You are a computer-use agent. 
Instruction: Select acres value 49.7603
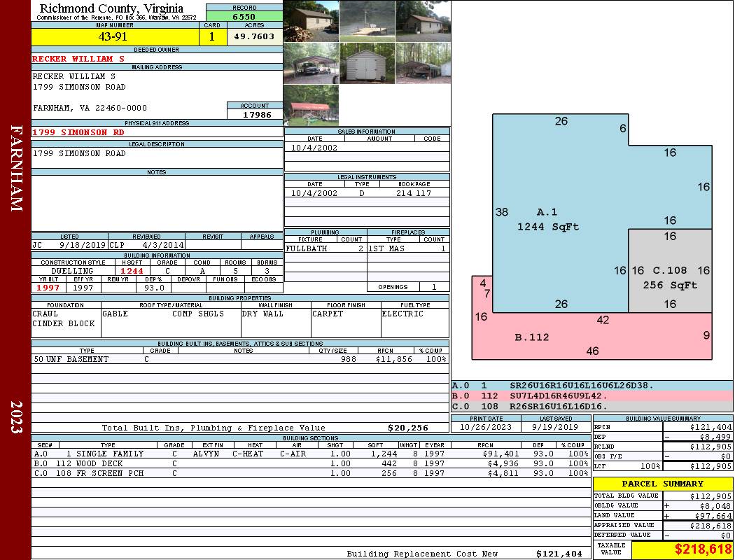255,36
